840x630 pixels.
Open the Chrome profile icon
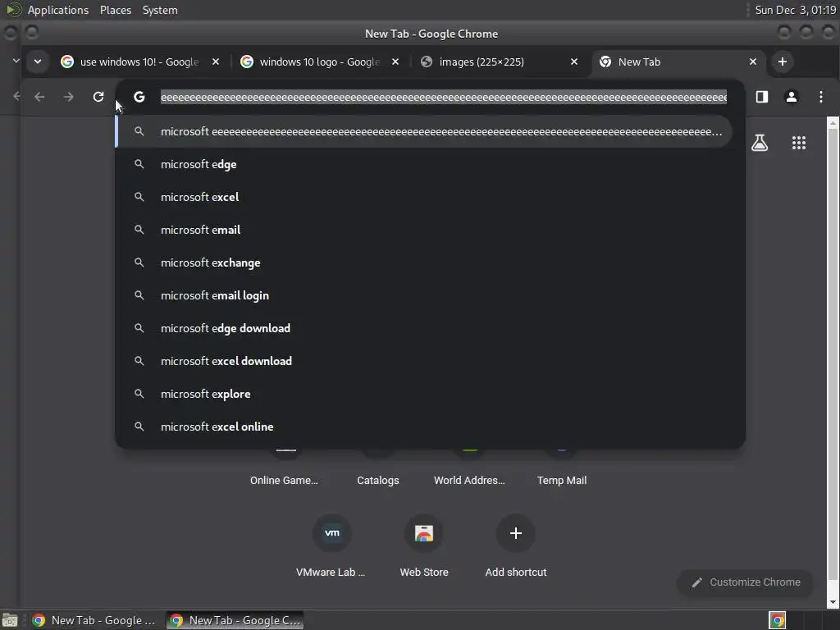[x=792, y=97]
